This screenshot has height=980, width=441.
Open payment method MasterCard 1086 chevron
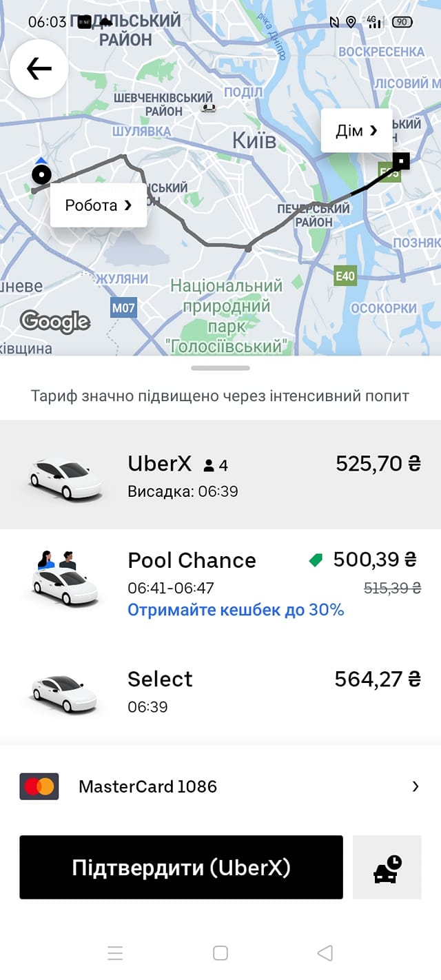pyautogui.click(x=415, y=786)
